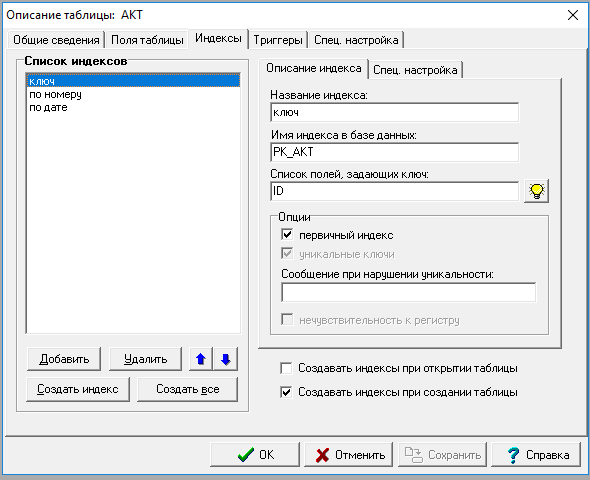The width and height of the screenshot is (590, 480).
Task: Move index up with blue arrow
Action: [201, 359]
